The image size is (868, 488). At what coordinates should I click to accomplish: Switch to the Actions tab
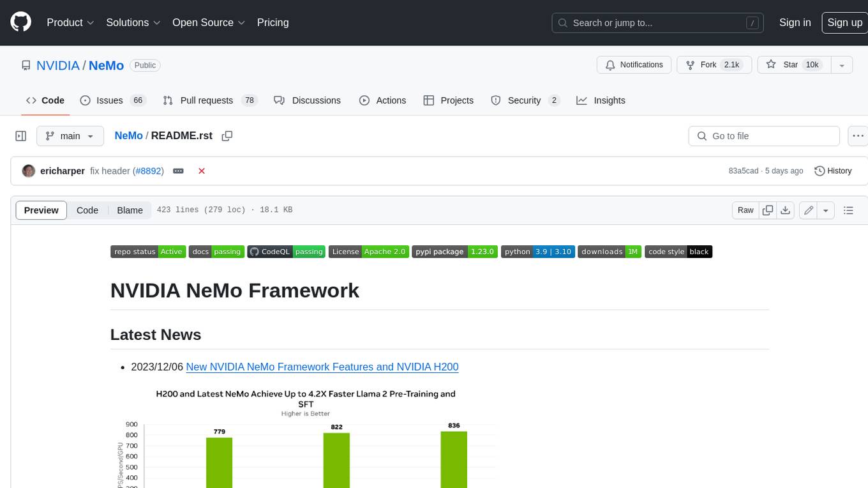[382, 100]
